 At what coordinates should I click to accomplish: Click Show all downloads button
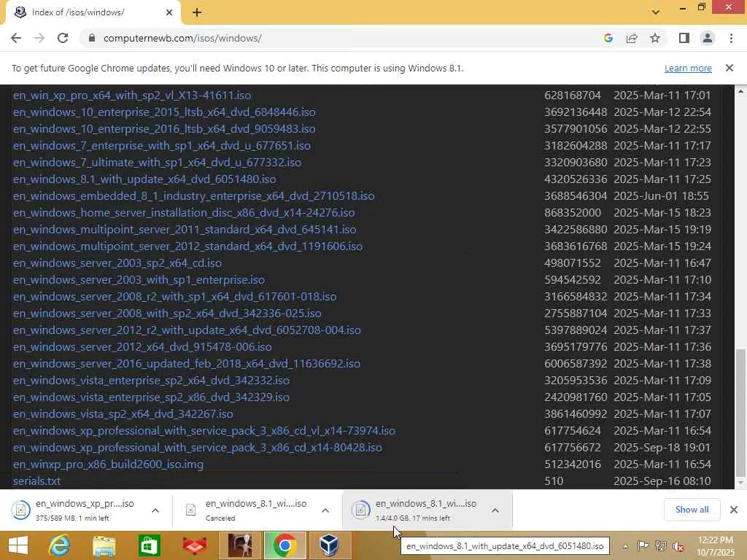[692, 510]
